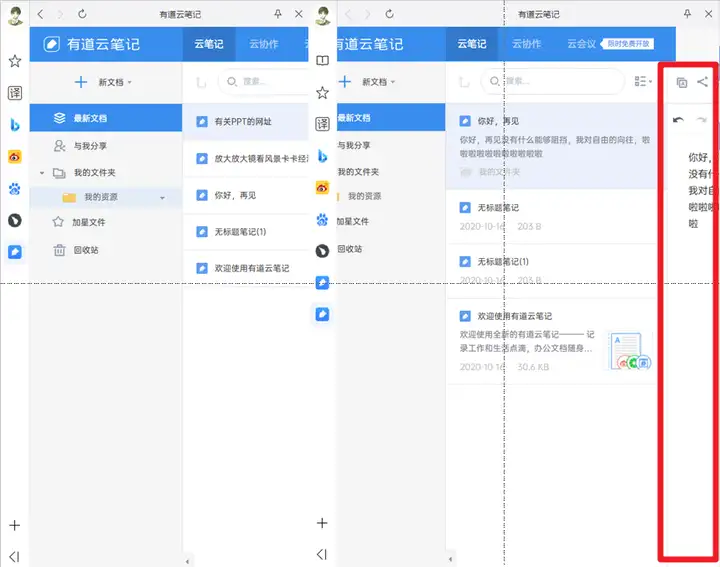The image size is (720, 567).
Task: Focus the search box in left window
Action: 265,82
